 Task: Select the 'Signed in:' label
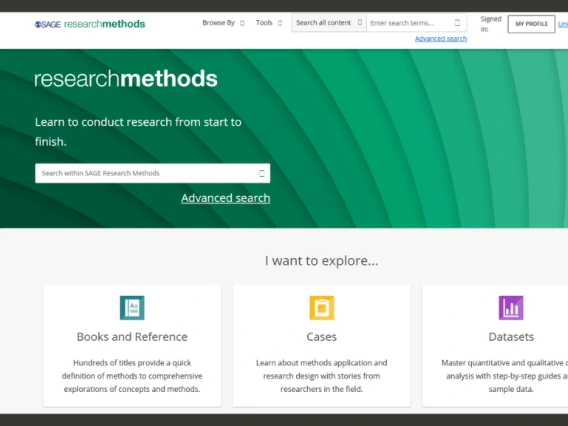coord(491,24)
